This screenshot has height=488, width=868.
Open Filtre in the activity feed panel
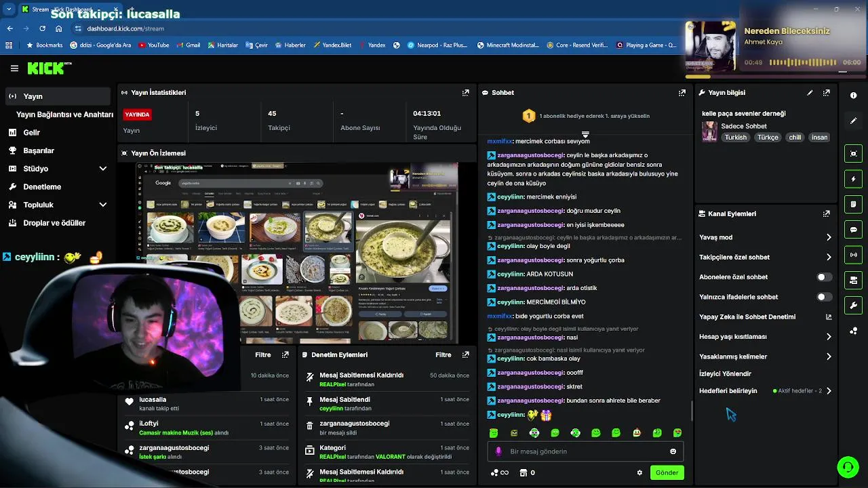[262, 354]
